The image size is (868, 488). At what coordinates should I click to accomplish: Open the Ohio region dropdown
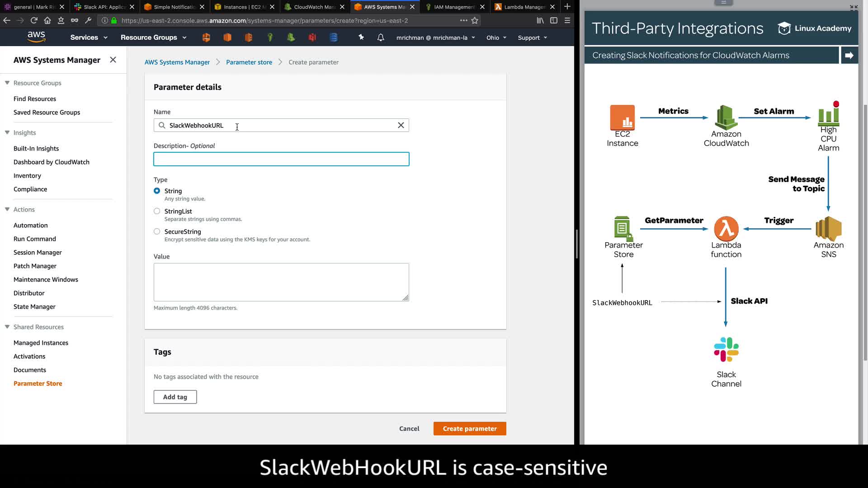[496, 38]
